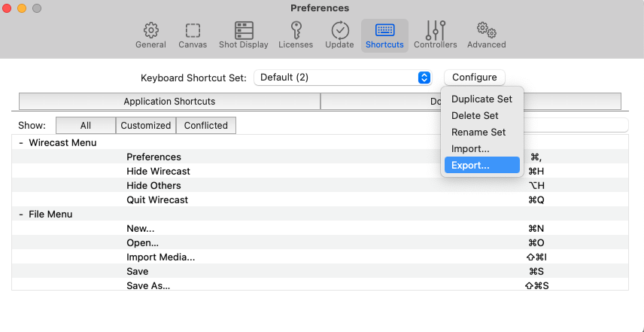
Task: Select the Hide Wirecast shortcut row
Action: (320, 172)
